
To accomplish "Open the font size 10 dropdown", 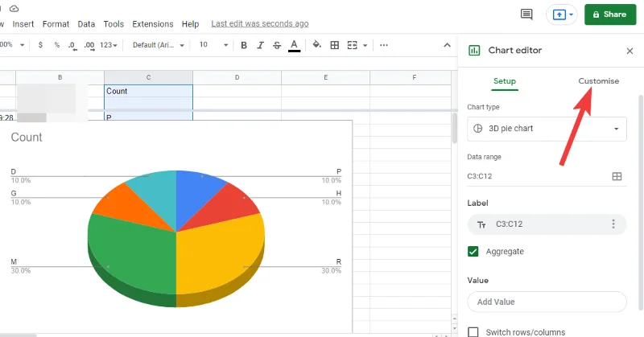I will pyautogui.click(x=213, y=45).
